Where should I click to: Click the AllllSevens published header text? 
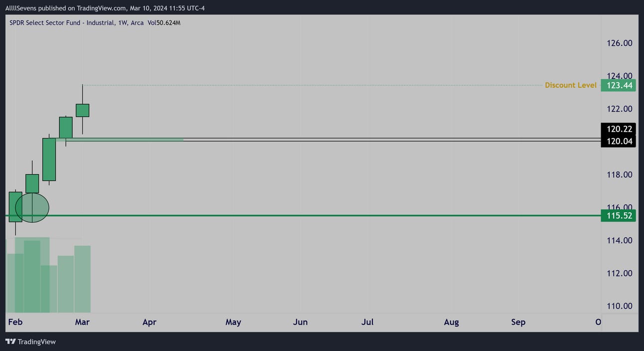(105, 8)
